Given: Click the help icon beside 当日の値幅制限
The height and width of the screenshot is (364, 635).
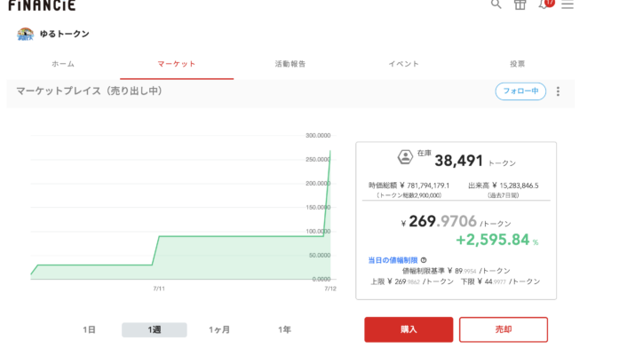Looking at the screenshot, I should click(x=424, y=260).
